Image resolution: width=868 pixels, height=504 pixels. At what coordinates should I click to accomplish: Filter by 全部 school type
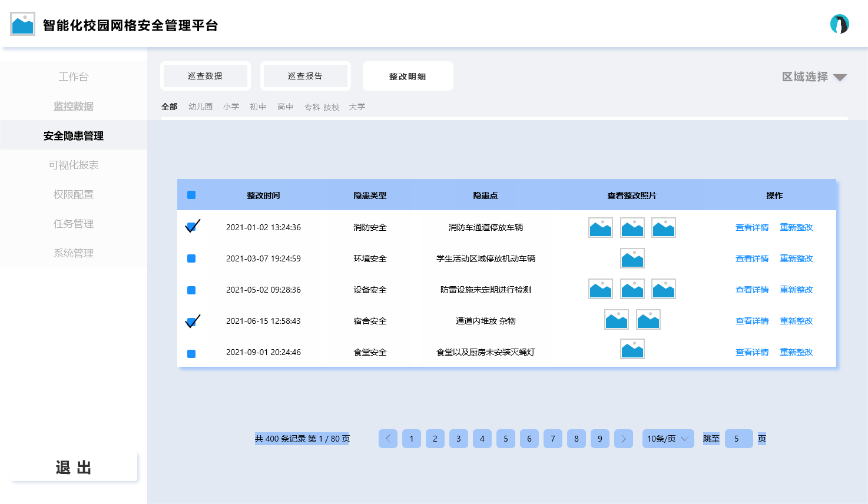(170, 107)
